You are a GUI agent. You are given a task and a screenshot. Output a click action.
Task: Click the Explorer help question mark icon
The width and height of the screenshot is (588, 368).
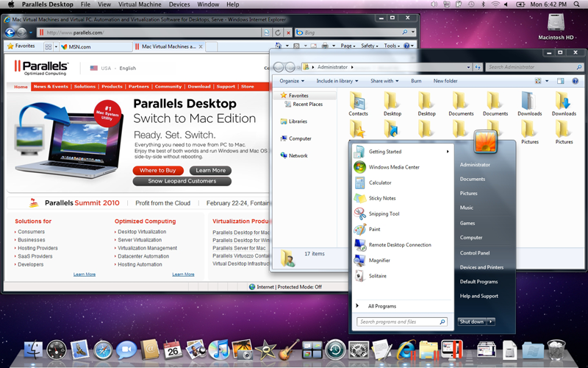pyautogui.click(x=576, y=81)
